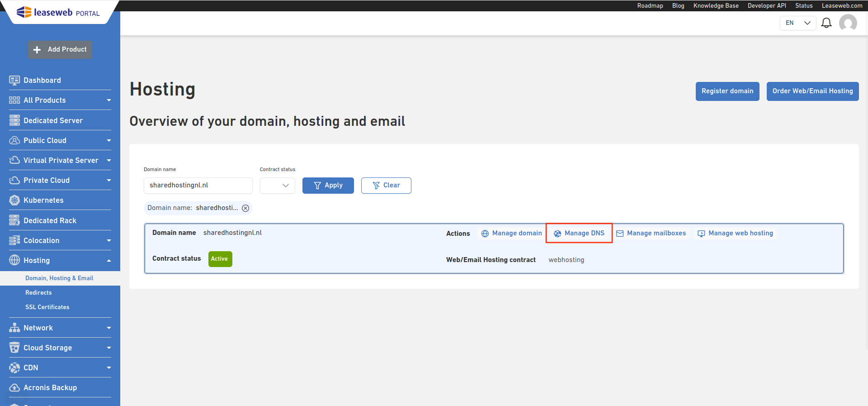Image resolution: width=868 pixels, height=406 pixels.
Task: Go to Dashboard in sidebar
Action: pos(42,80)
